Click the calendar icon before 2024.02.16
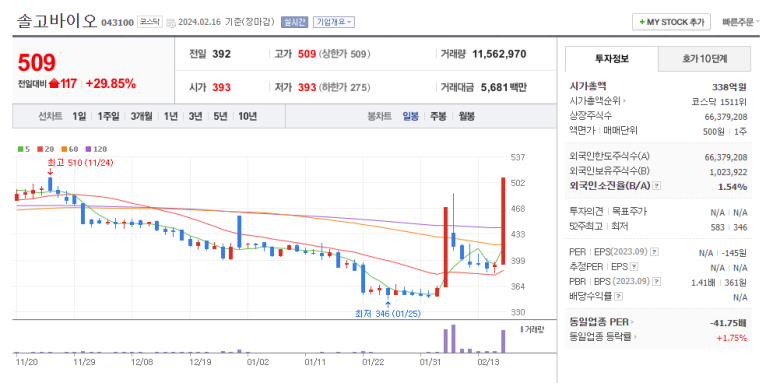Viewport: 773px width, 383px height. (171, 23)
